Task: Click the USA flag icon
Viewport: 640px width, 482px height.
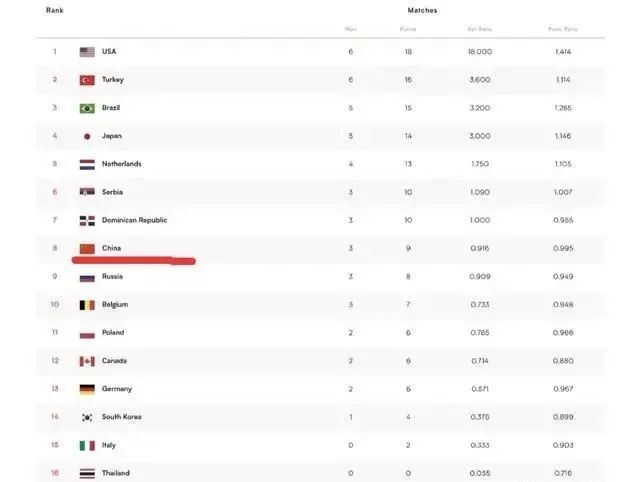Action: coord(87,52)
